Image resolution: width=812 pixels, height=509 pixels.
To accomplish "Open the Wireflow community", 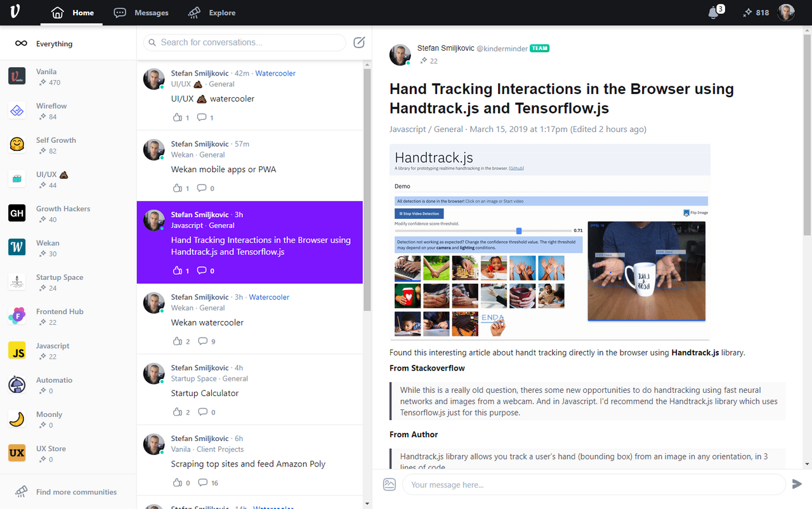I will [68, 111].
